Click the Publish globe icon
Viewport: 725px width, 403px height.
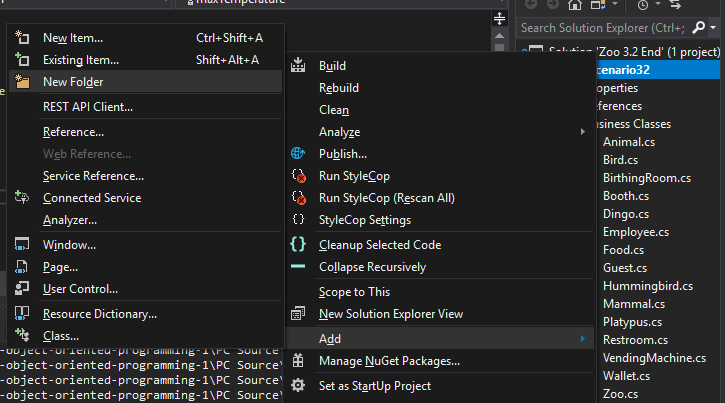(298, 153)
